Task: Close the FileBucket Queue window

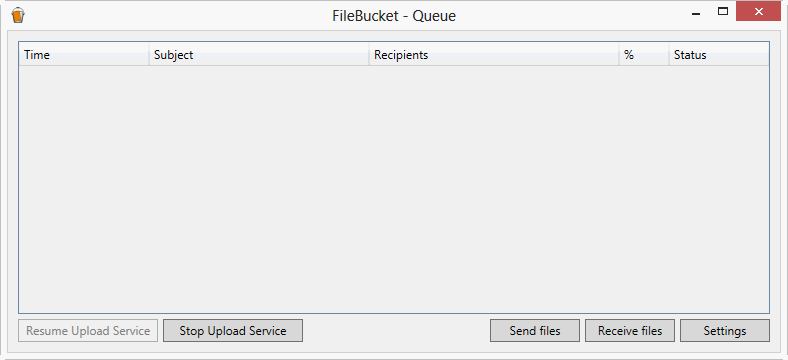Action: pos(758,11)
